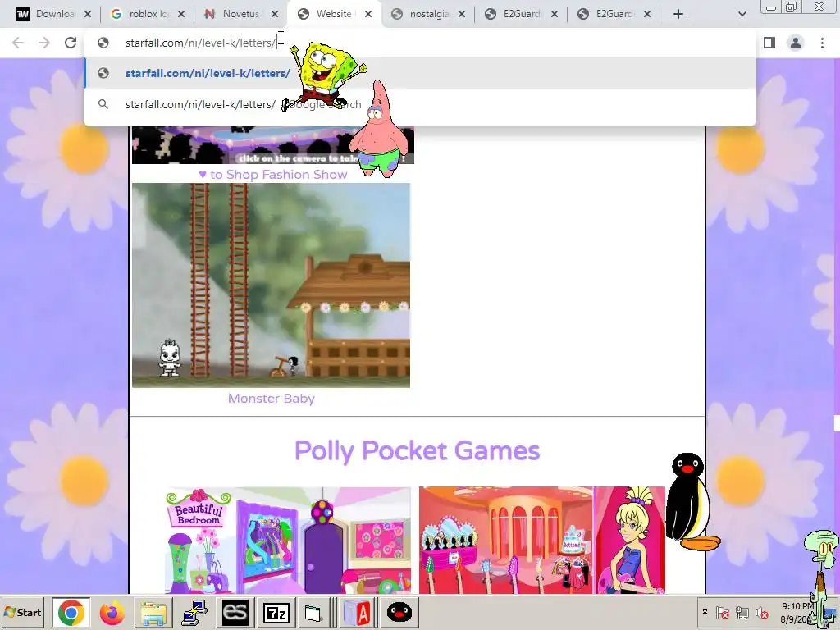Close the second E2Guardian tab

647,14
